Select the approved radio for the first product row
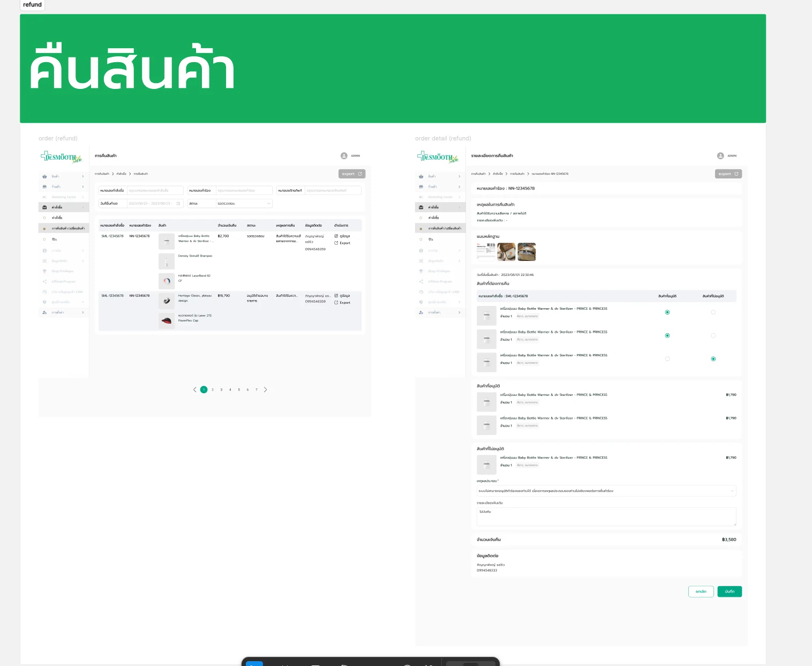The height and width of the screenshot is (666, 812). (x=667, y=312)
